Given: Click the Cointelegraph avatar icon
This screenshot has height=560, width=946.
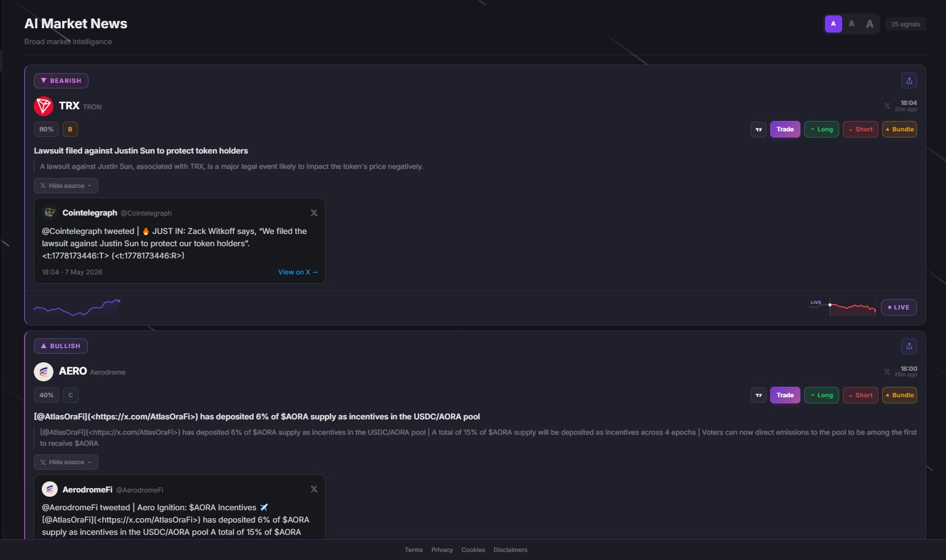Looking at the screenshot, I should [50, 212].
